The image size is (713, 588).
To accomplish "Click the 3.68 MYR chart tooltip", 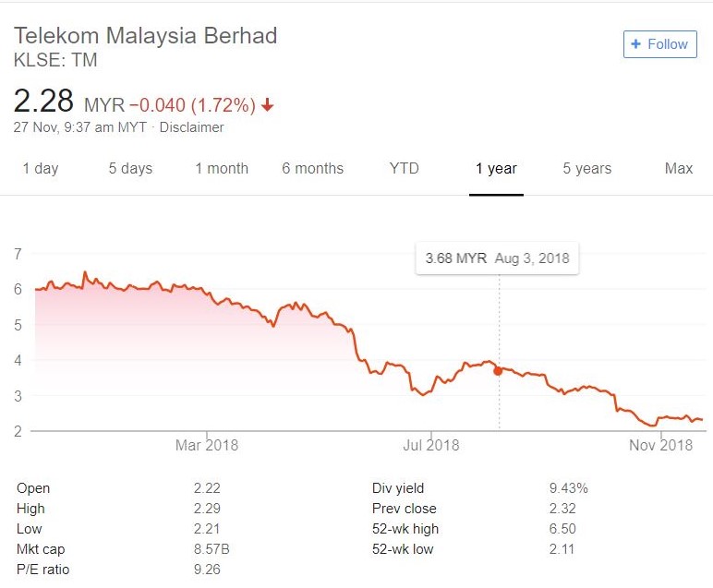I will pyautogui.click(x=497, y=258).
